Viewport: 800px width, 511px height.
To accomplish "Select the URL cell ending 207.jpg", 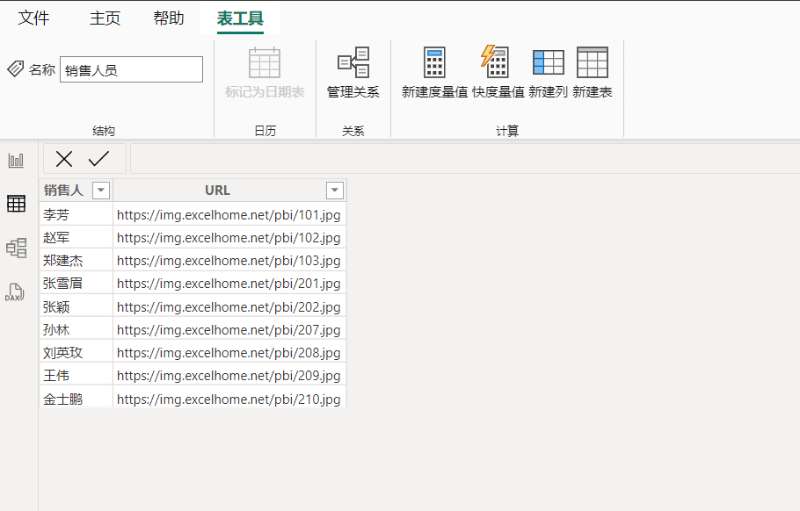I will [229, 329].
